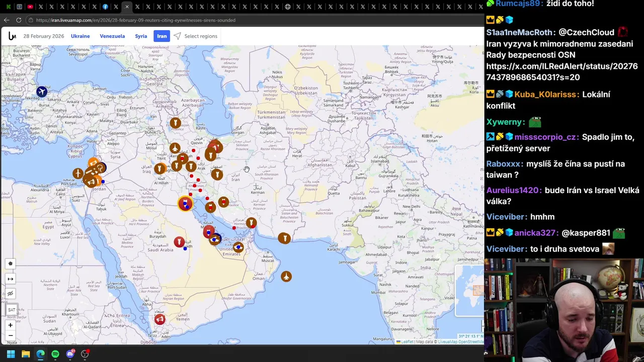The image size is (644, 362).
Task: Open Windows Start menu
Action: coord(11,354)
